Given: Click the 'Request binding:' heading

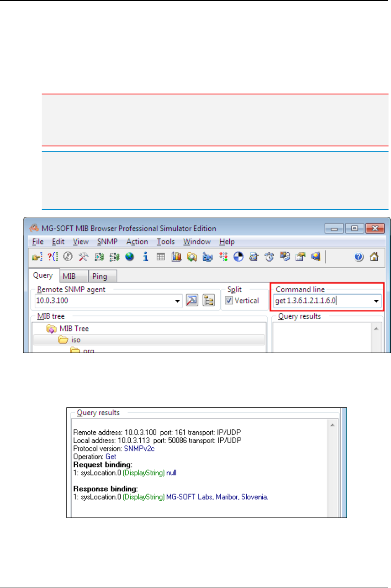Looking at the screenshot, I should click(103, 465).
